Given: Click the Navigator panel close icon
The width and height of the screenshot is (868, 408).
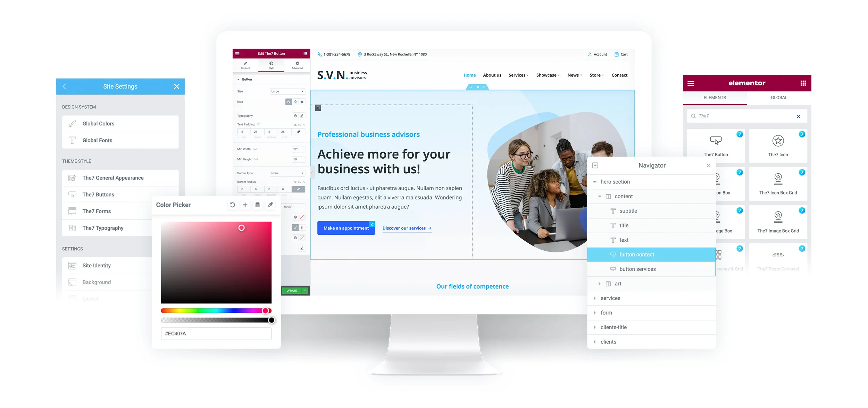Looking at the screenshot, I should tap(709, 165).
